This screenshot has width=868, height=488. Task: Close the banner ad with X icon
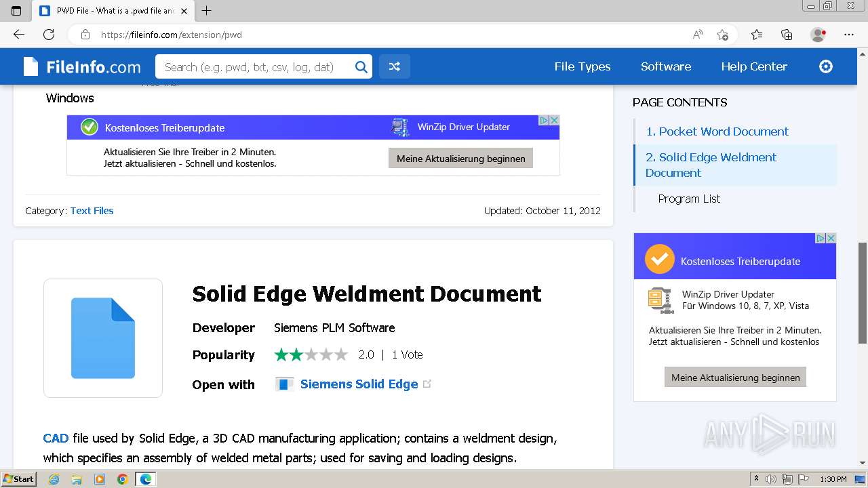point(554,120)
